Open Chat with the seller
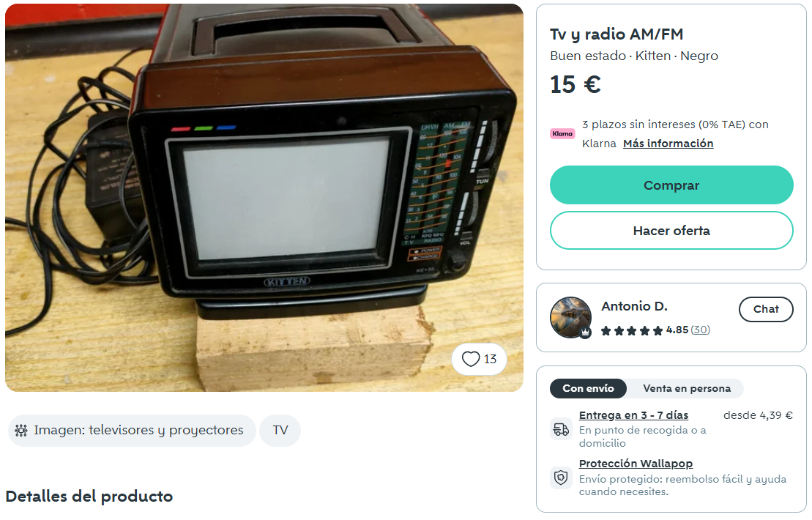 (766, 309)
